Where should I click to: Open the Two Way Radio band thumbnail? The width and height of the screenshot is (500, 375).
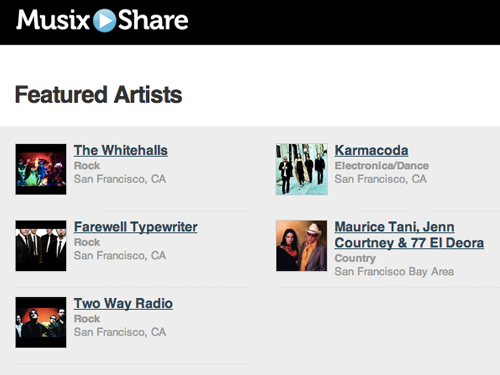click(41, 322)
